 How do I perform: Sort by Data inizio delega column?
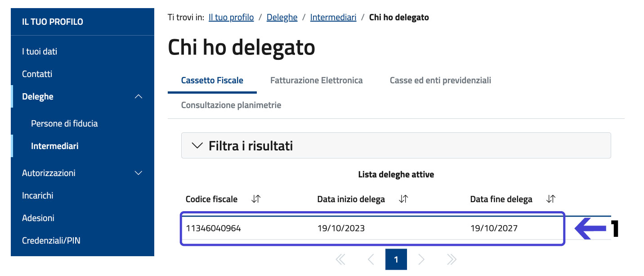click(x=403, y=199)
